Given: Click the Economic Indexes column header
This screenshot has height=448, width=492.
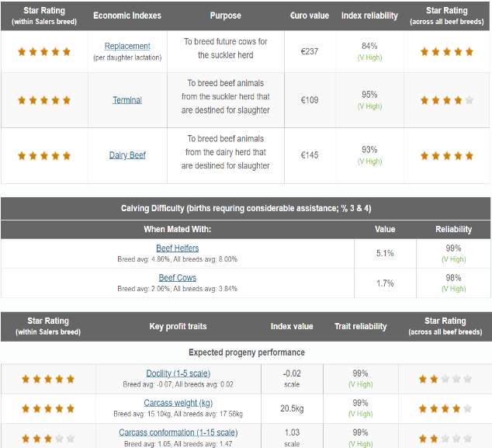Looking at the screenshot, I should (x=127, y=16).
